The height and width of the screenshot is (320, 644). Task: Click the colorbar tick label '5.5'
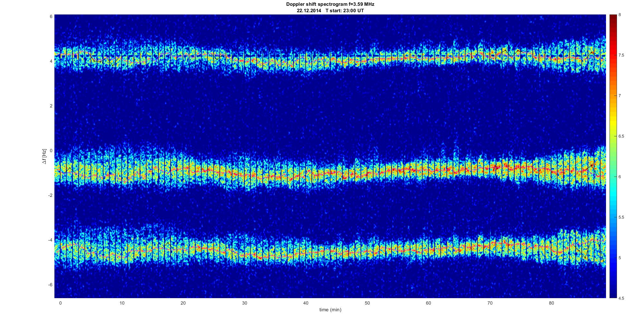pyautogui.click(x=621, y=217)
